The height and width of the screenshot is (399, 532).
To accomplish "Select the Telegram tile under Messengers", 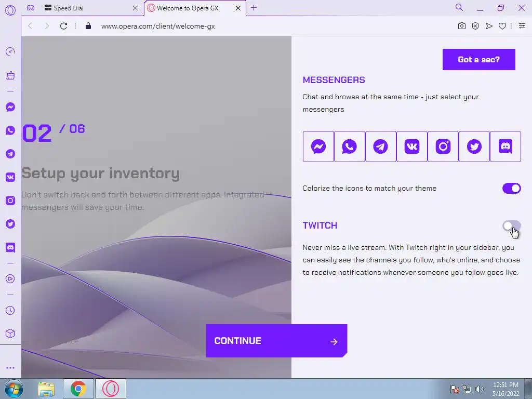I will 381,147.
